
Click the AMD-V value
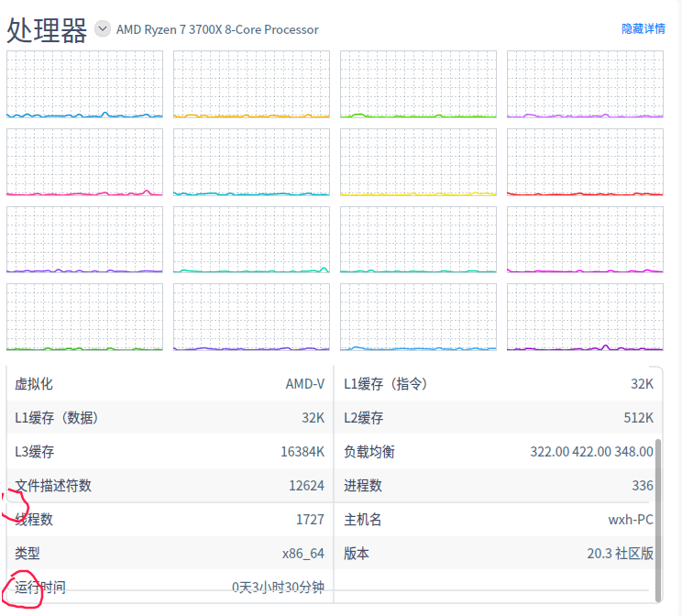[x=305, y=384]
